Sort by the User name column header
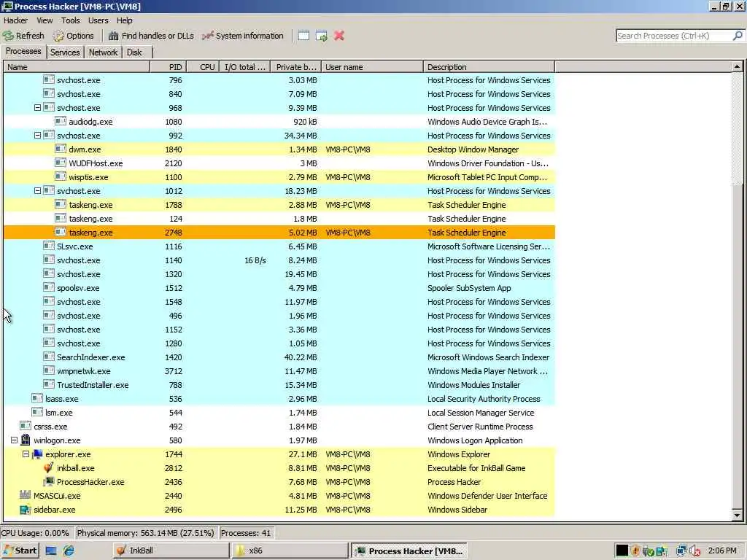Image resolution: width=747 pixels, height=560 pixels. click(373, 67)
